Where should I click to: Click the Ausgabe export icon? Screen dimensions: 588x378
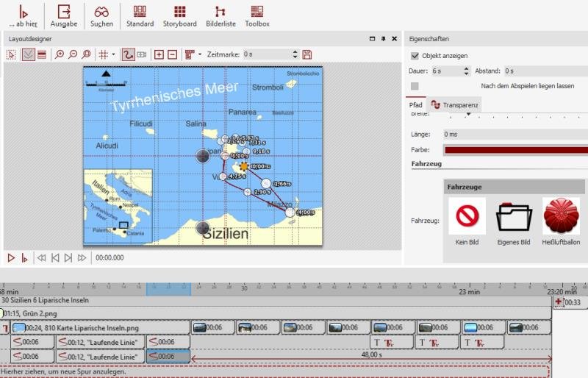pos(64,15)
